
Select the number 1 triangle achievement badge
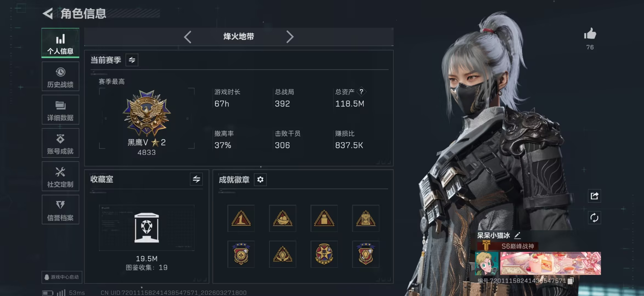click(x=241, y=218)
